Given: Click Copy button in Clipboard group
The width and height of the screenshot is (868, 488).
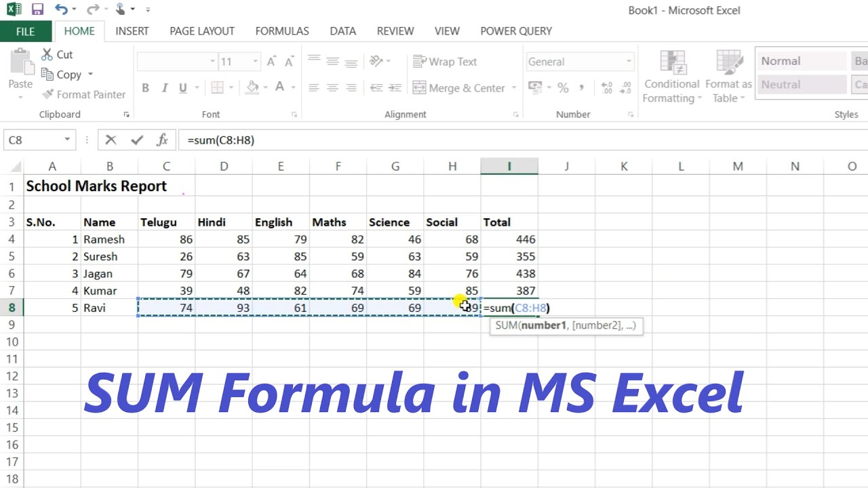Looking at the screenshot, I should point(62,75).
